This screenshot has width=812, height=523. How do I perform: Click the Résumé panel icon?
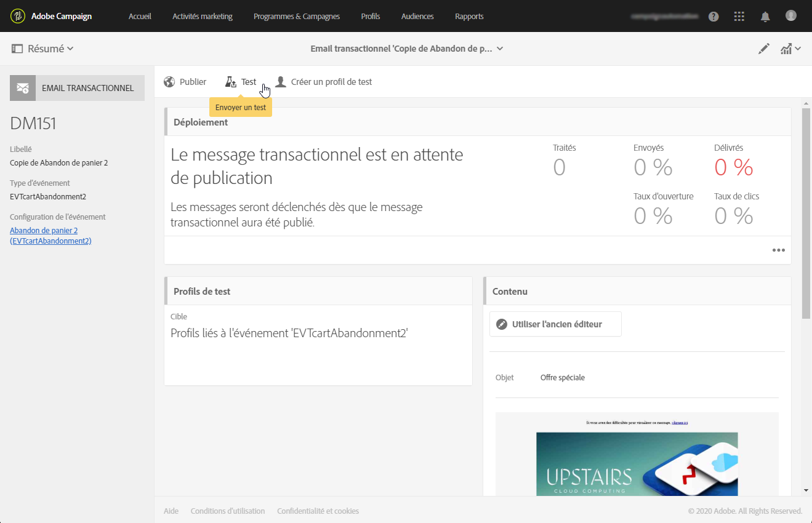[x=17, y=49]
